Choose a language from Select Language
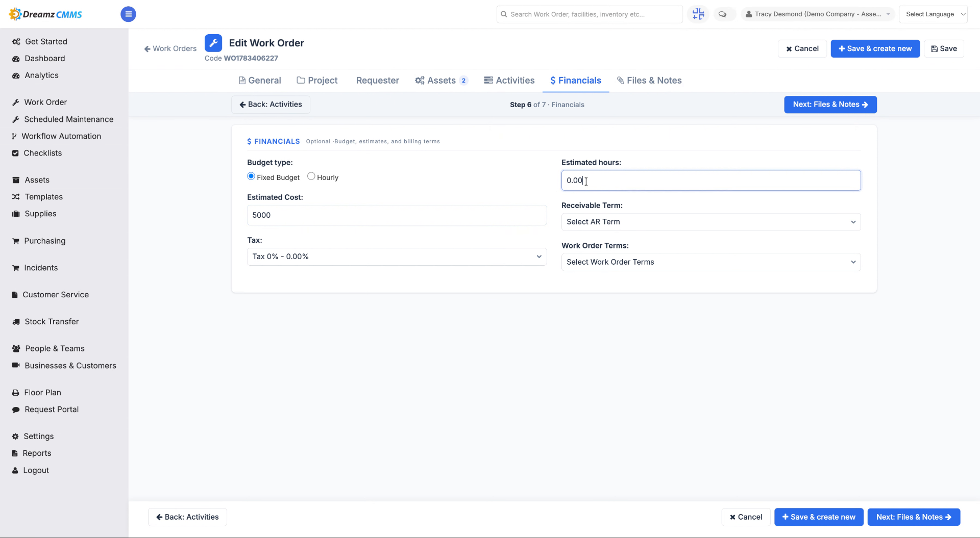 [x=933, y=14]
